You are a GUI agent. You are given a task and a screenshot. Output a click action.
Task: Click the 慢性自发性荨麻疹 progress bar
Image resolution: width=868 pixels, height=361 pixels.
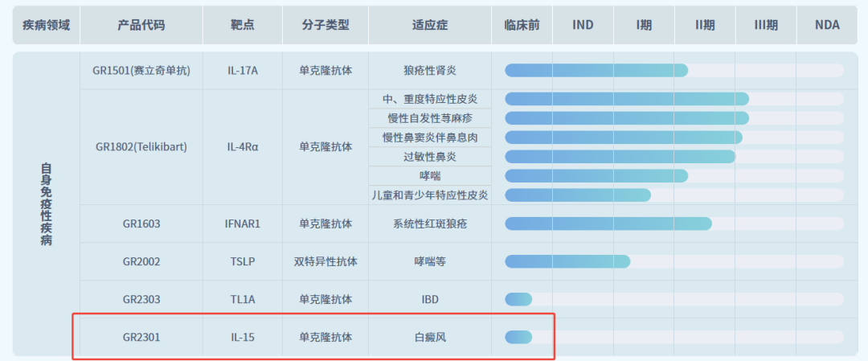pyautogui.click(x=674, y=118)
